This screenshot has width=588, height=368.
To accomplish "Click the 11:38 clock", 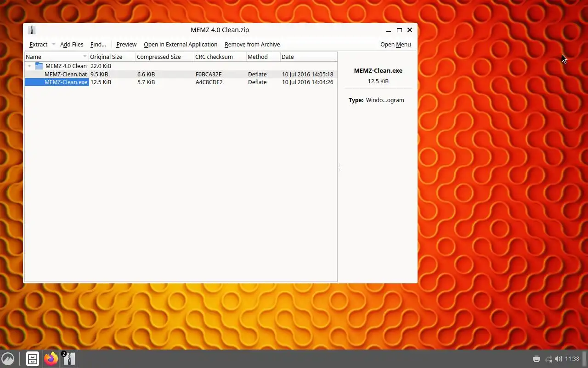I will tap(572, 359).
